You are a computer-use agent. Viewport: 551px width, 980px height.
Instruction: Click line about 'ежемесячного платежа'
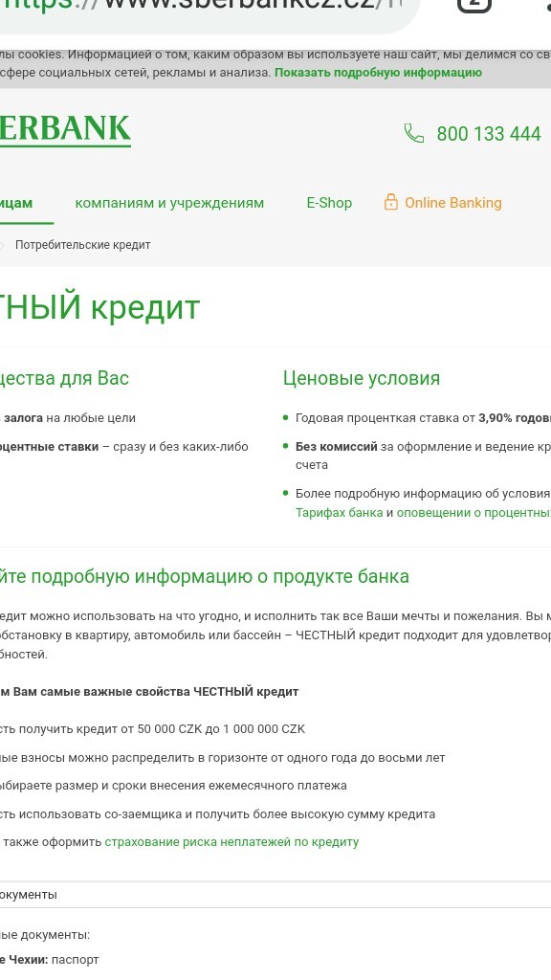173,786
